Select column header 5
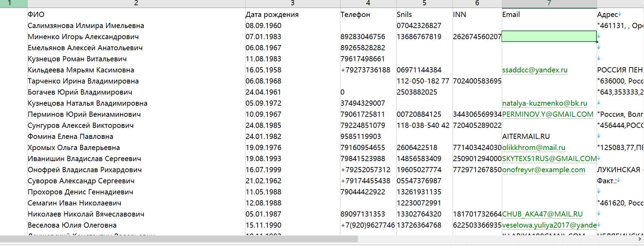 [x=424, y=3]
